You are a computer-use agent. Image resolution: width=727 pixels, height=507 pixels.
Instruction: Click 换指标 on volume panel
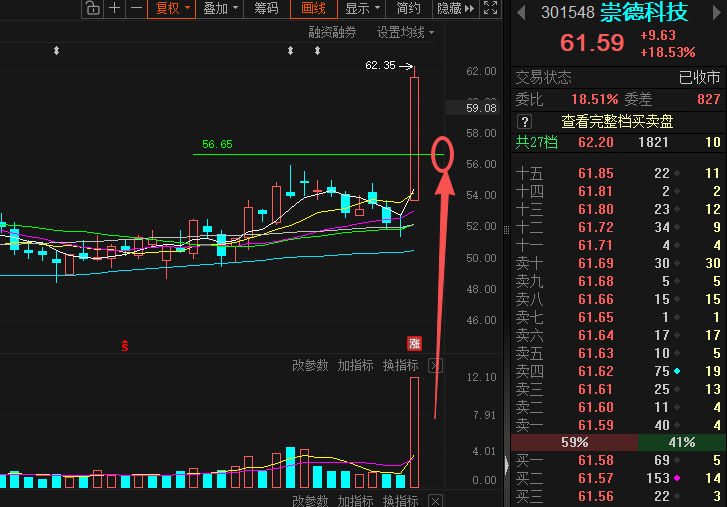pyautogui.click(x=401, y=366)
